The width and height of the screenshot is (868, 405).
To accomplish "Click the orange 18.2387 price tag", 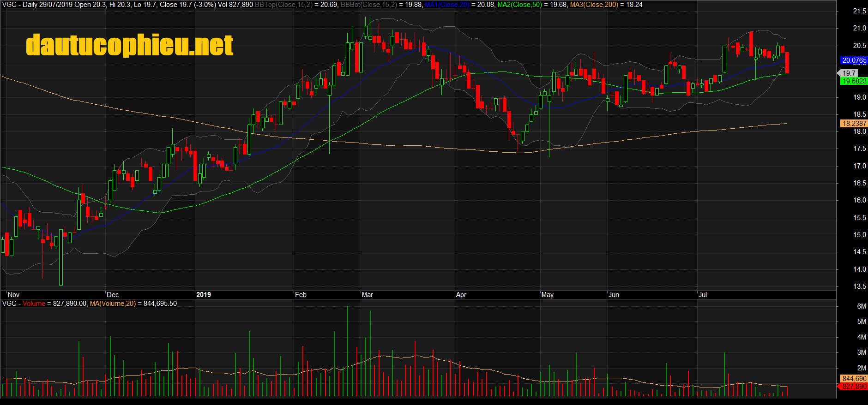I will click(x=854, y=124).
